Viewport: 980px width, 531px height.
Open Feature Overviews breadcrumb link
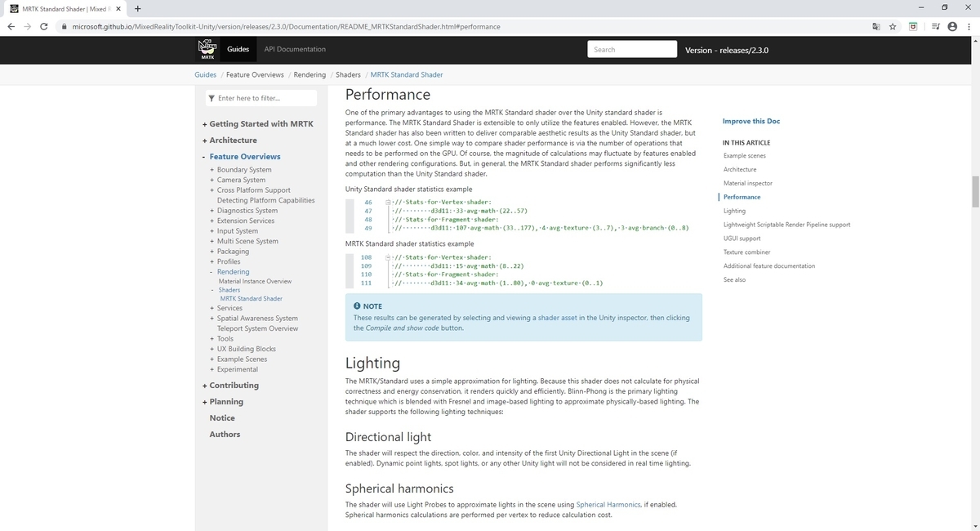point(255,74)
